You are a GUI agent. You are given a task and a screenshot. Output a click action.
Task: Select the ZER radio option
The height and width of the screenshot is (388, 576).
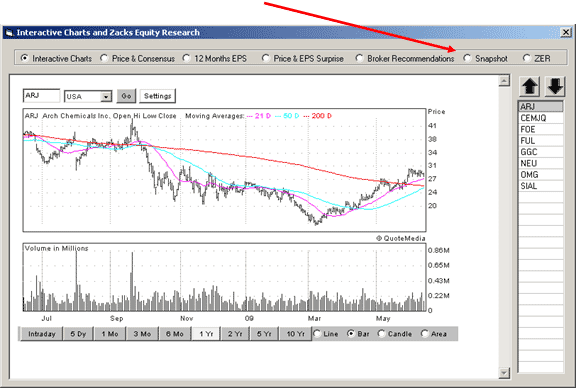[x=536, y=58]
